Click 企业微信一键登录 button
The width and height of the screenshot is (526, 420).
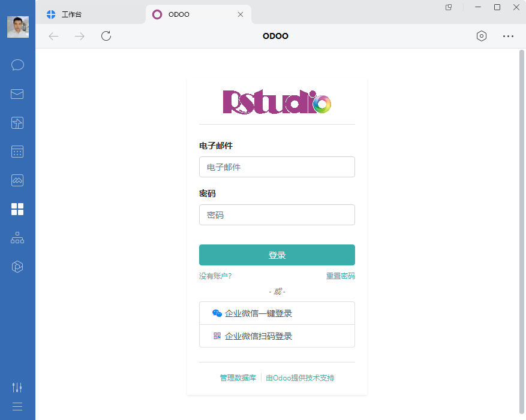(277, 313)
